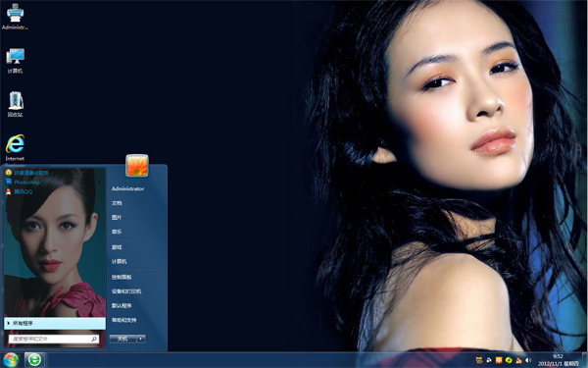This screenshot has height=368, width=588.
Task: Launch Internet Explorer from the desktop
Action: (15, 148)
